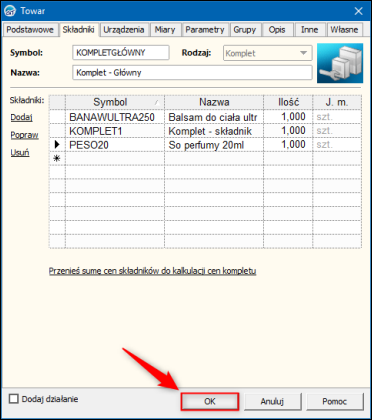Click the current row arrow marker by PESO20
The height and width of the screenshot is (420, 372).
57,145
